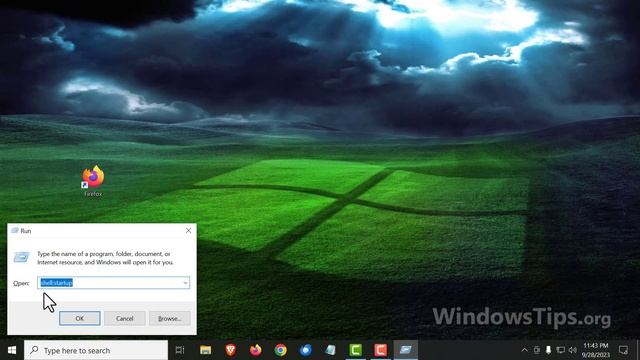Open the notepad-like app icon on the taskbar
This screenshot has width=640, height=360.
330,350
